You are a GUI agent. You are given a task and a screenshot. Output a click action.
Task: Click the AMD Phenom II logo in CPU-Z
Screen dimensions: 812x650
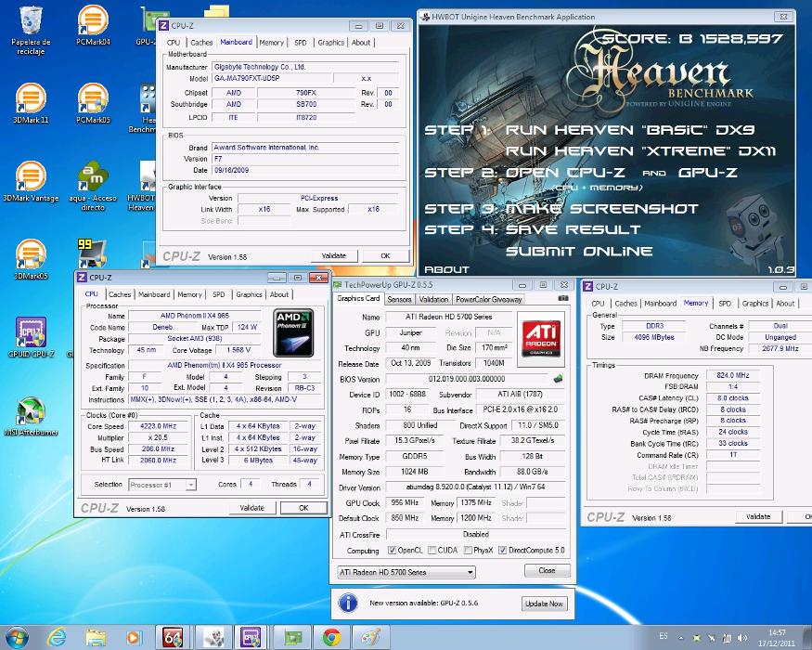(293, 332)
